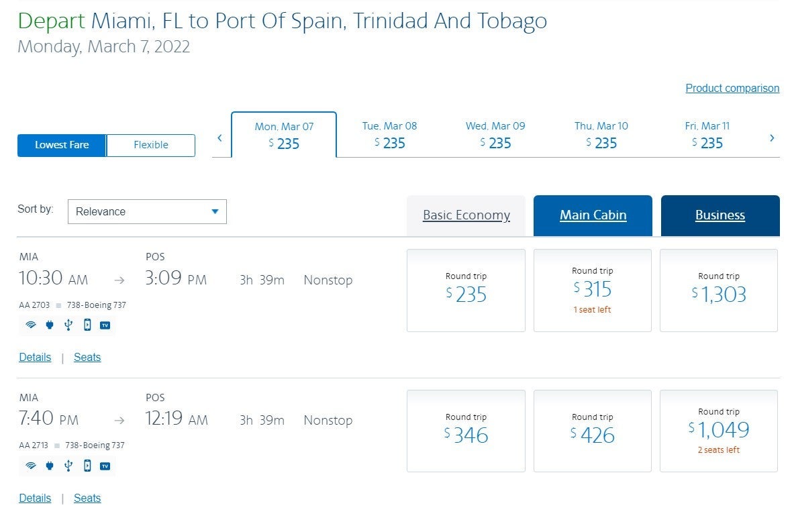The width and height of the screenshot is (792, 532).
Task: Switch to Lowest Fare option
Action: point(62,145)
